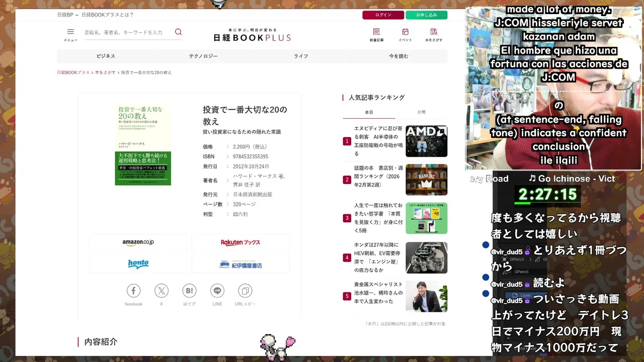The width and height of the screenshot is (644, 362).
Task: Focus the book search input field
Action: tap(128, 32)
